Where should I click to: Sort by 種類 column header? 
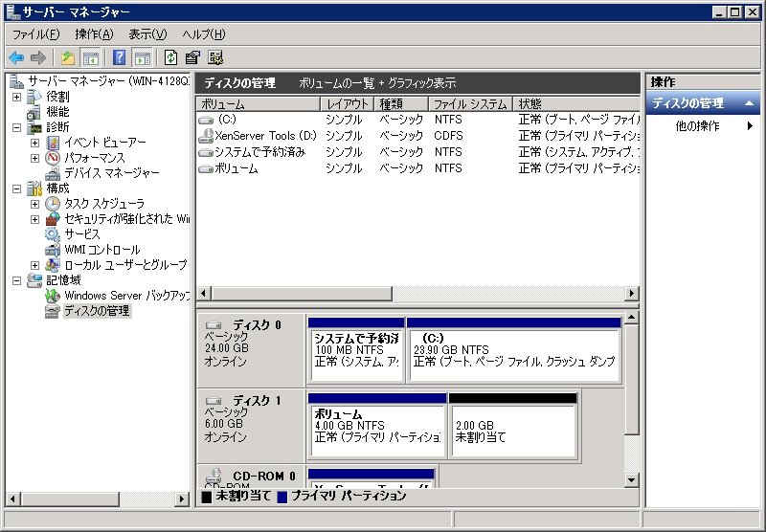[401, 104]
